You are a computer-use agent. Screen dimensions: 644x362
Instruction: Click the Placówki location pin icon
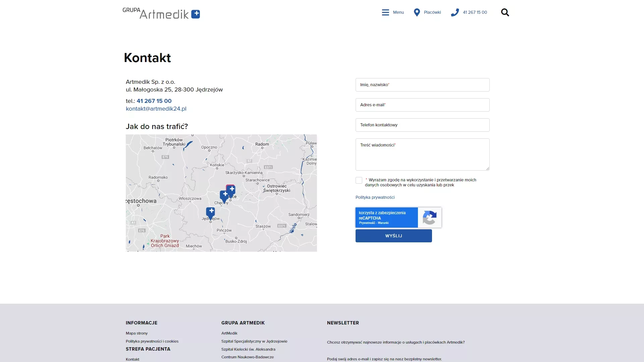pos(417,12)
